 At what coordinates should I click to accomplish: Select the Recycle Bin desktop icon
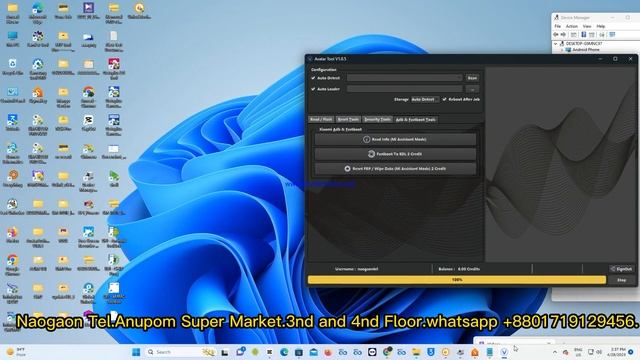pos(13,67)
